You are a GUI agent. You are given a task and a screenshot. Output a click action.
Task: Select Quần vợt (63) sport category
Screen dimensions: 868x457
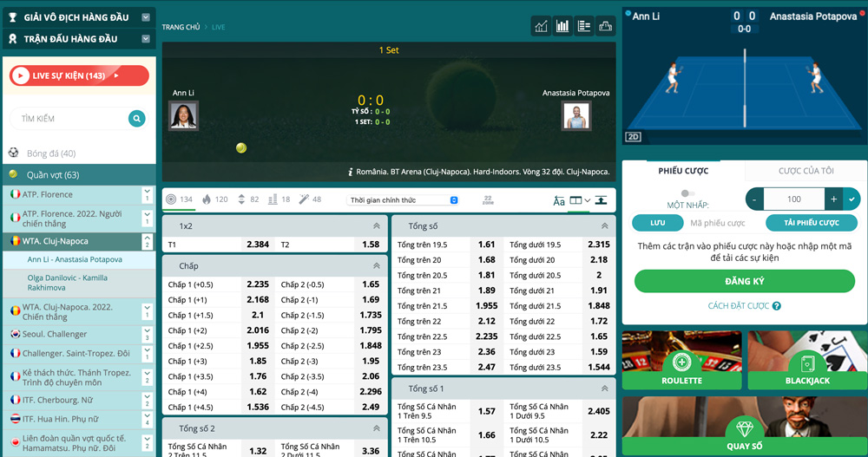[79, 175]
